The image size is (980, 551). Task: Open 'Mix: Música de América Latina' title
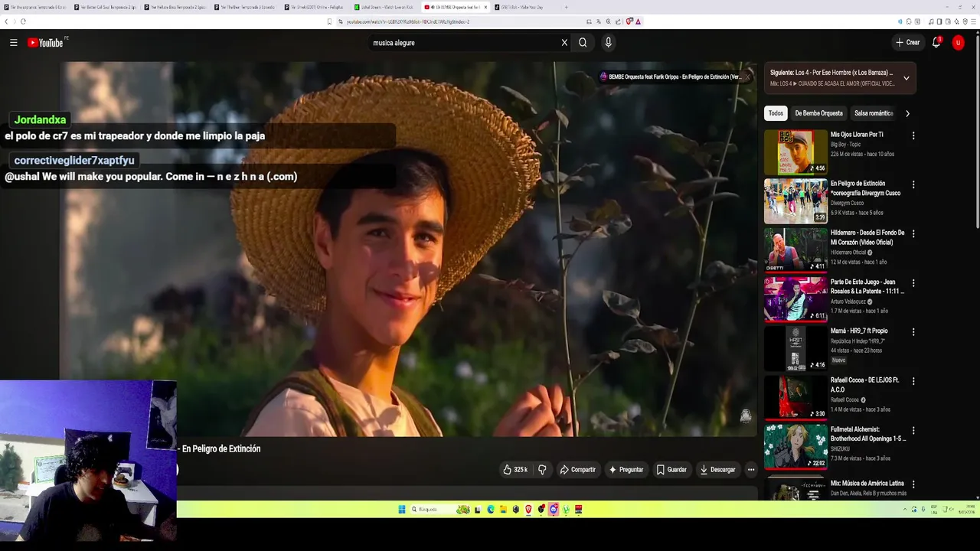pyautogui.click(x=867, y=483)
